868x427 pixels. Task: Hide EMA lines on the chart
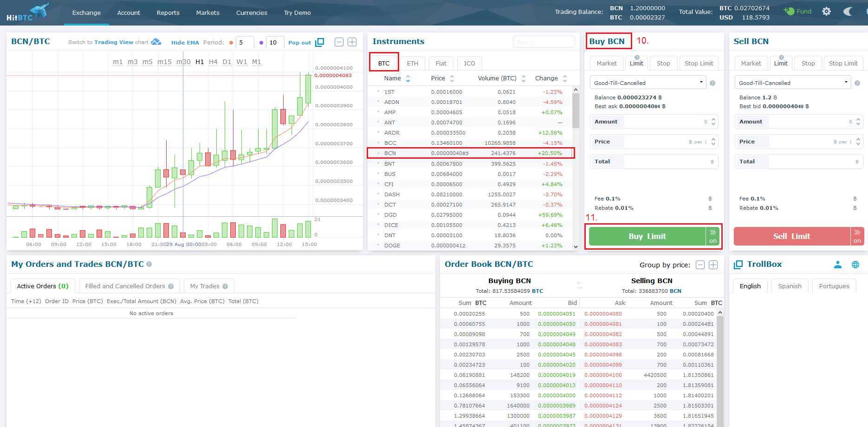point(185,43)
